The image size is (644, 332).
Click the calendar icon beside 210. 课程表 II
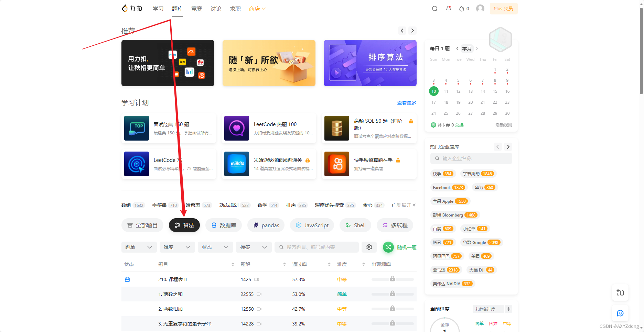coord(127,279)
